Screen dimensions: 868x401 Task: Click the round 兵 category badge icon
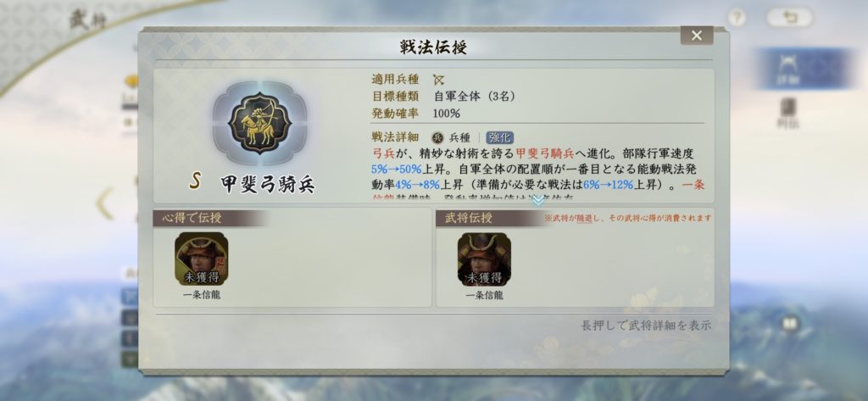438,138
